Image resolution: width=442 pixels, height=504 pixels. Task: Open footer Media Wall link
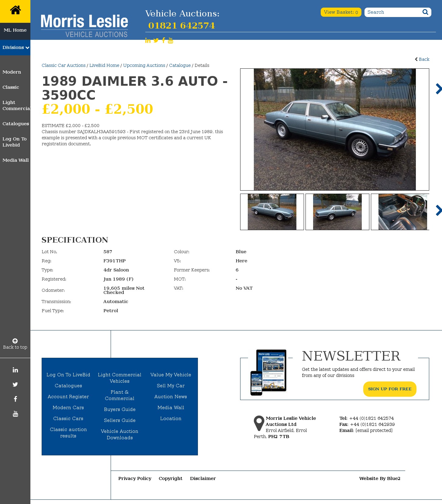point(171,408)
